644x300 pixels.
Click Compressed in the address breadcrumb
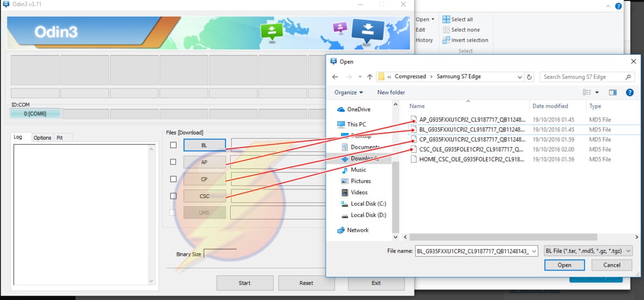pos(410,77)
